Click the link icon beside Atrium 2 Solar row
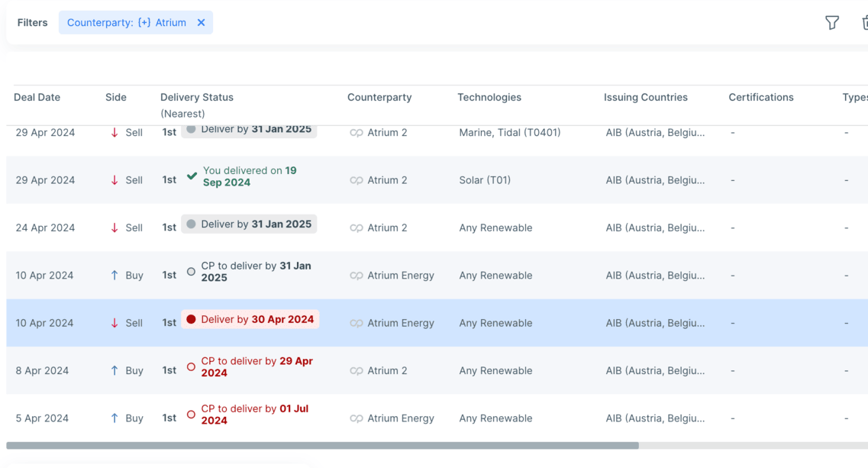The image size is (868, 468). click(x=357, y=180)
